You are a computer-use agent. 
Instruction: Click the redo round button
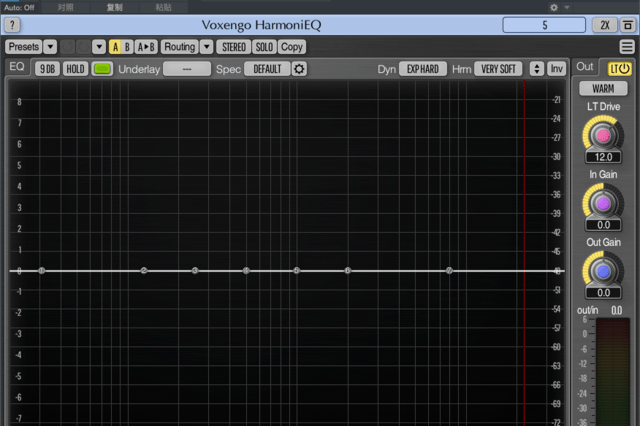point(83,47)
